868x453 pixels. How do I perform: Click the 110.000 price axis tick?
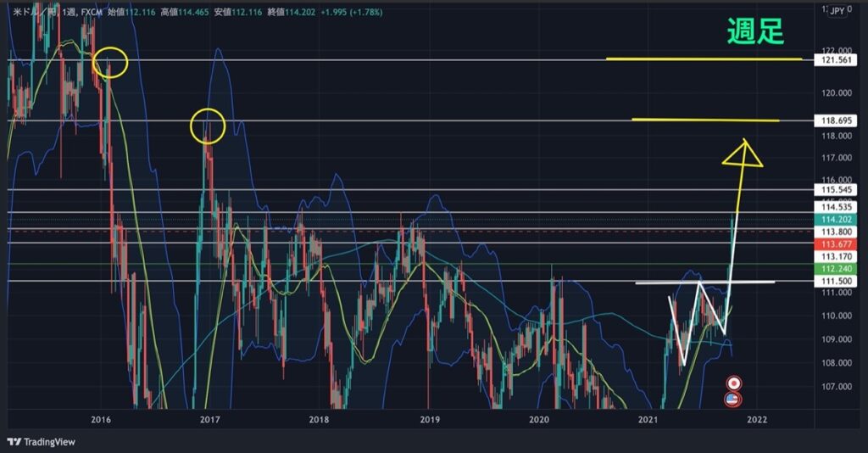click(837, 316)
